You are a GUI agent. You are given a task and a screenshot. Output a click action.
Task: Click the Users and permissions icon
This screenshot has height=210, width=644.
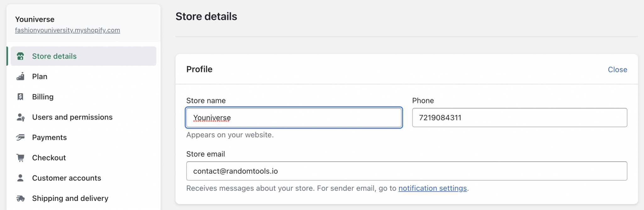click(x=20, y=117)
